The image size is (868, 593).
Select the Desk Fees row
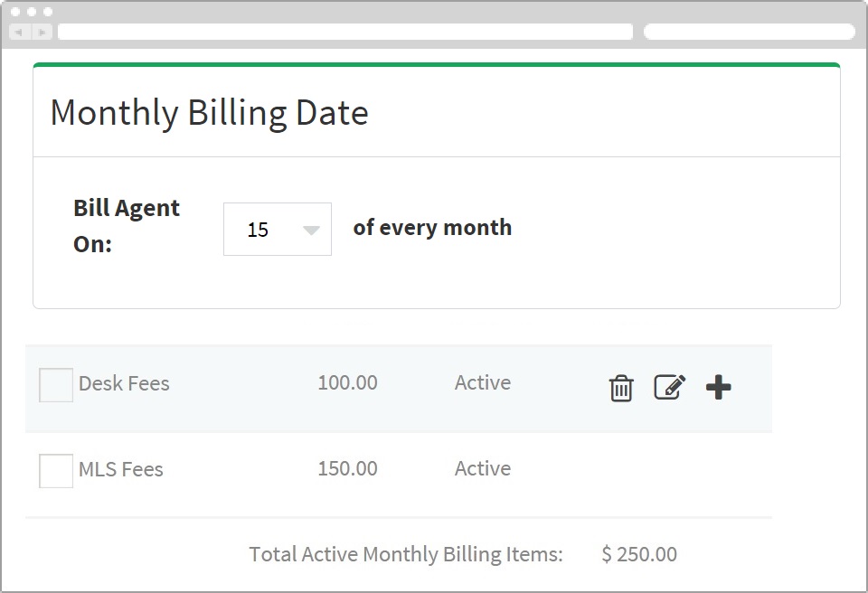124,383
